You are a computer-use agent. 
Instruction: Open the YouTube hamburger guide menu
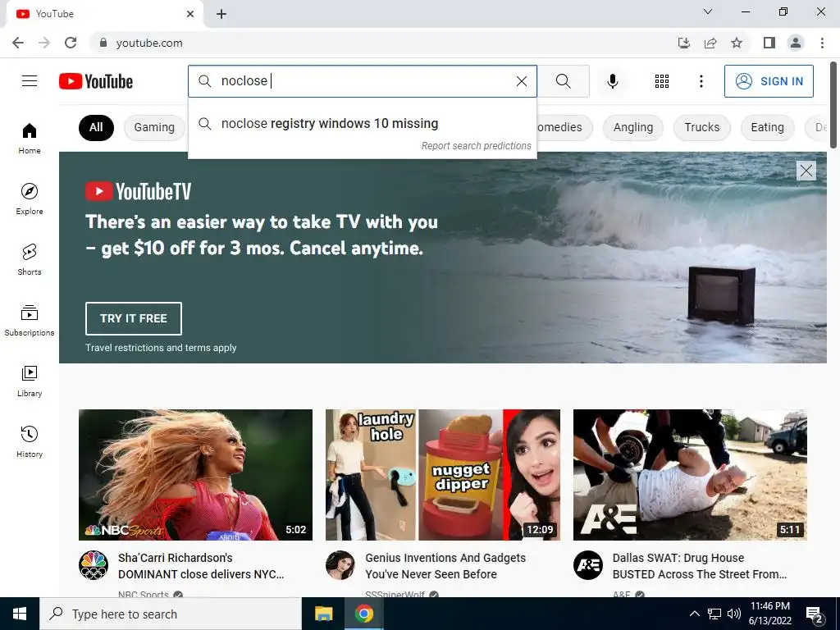[x=30, y=81]
